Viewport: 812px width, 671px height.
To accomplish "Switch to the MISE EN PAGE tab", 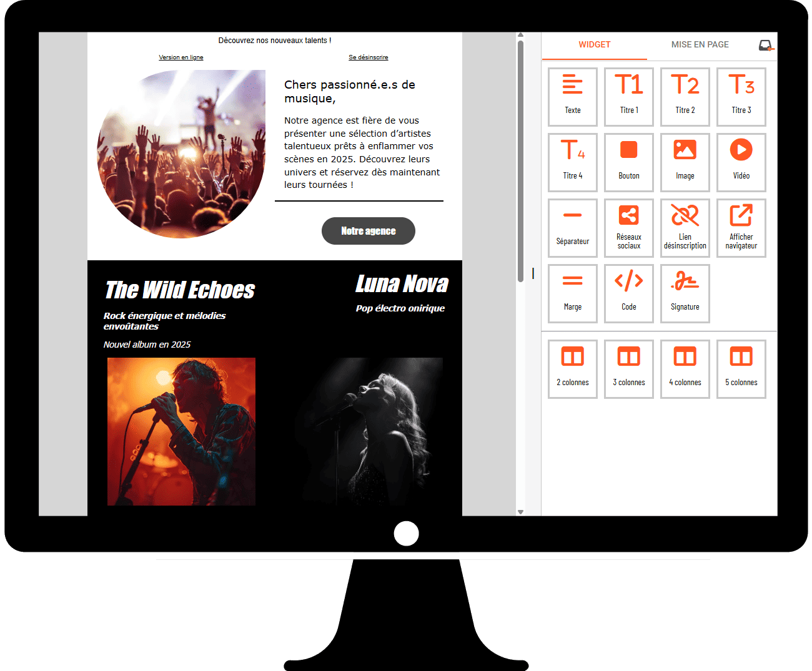I will (x=700, y=45).
